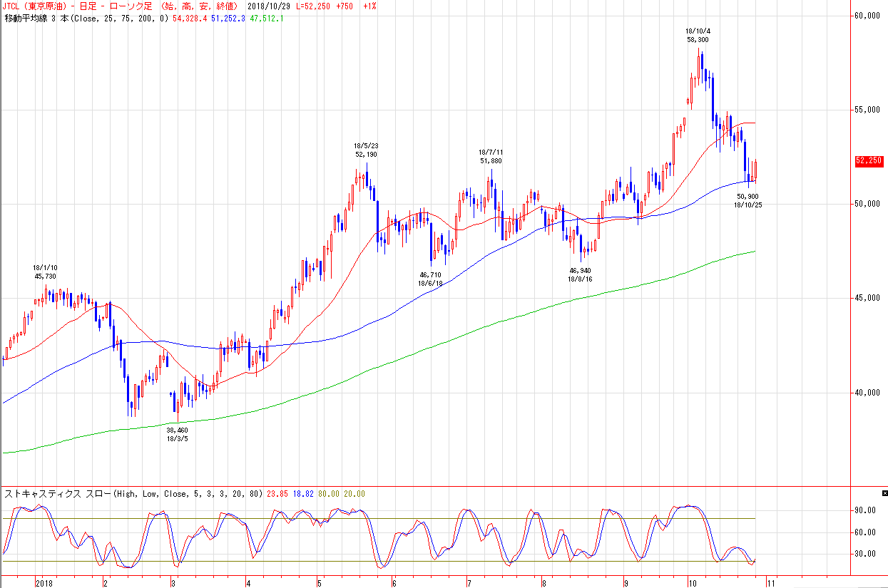This screenshot has width=888, height=588.
Task: Click the 55,000 price axis label
Action: 869,110
